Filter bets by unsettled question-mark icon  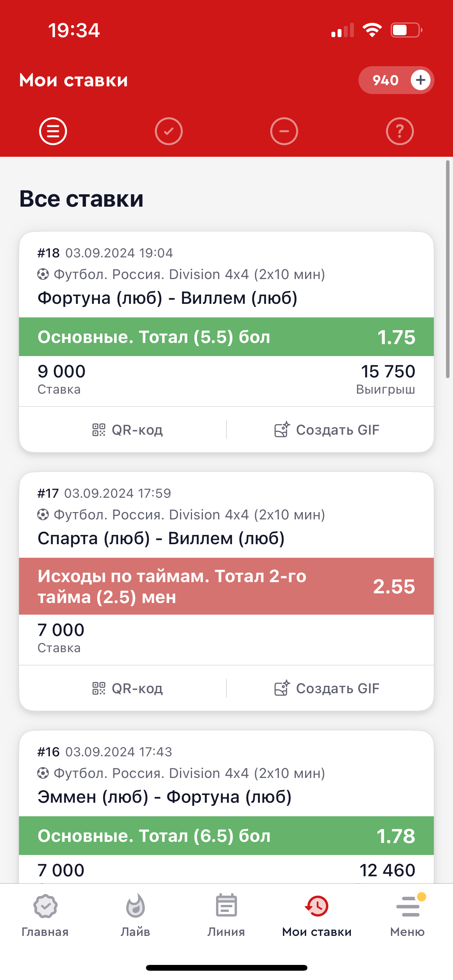pos(400,131)
